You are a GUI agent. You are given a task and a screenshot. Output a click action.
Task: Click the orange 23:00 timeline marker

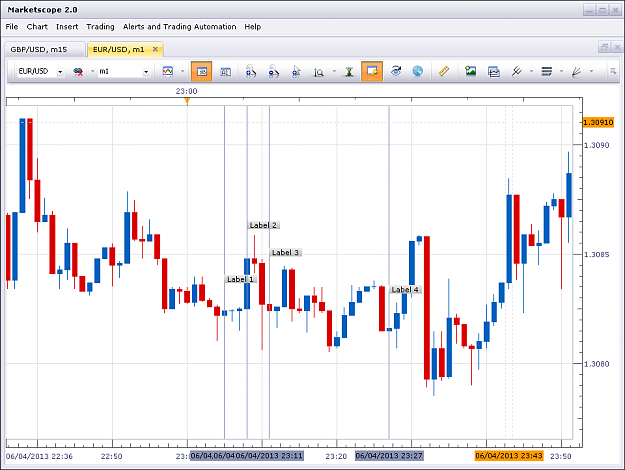pyautogui.click(x=187, y=101)
